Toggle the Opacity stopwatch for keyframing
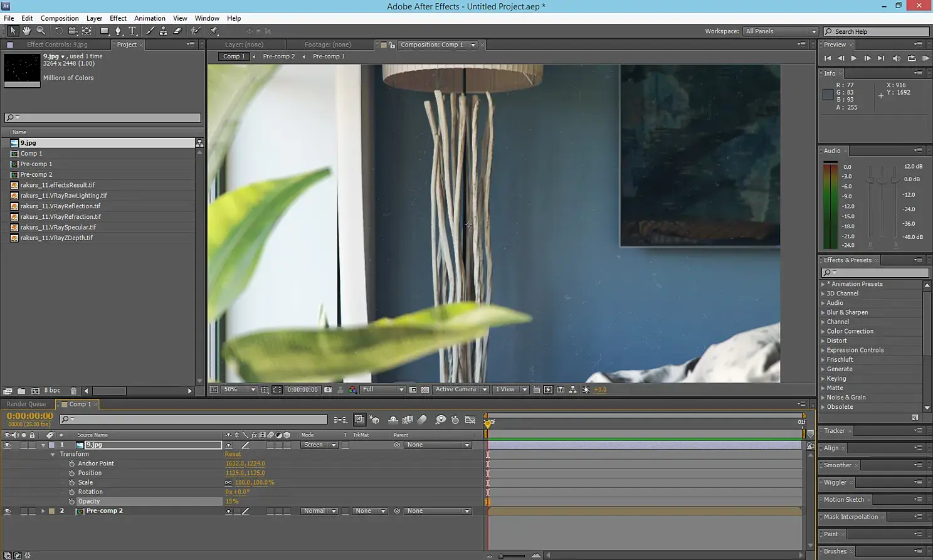The height and width of the screenshot is (560, 933). pyautogui.click(x=71, y=502)
